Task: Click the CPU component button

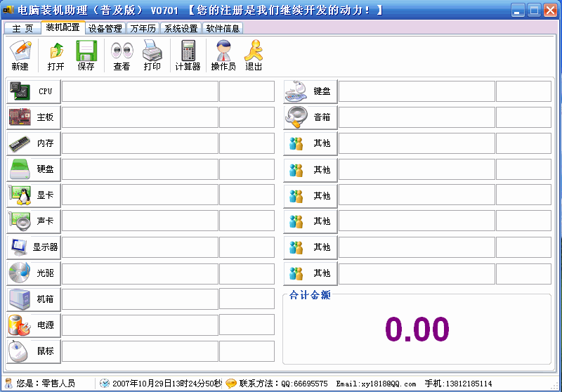Action: [x=34, y=91]
